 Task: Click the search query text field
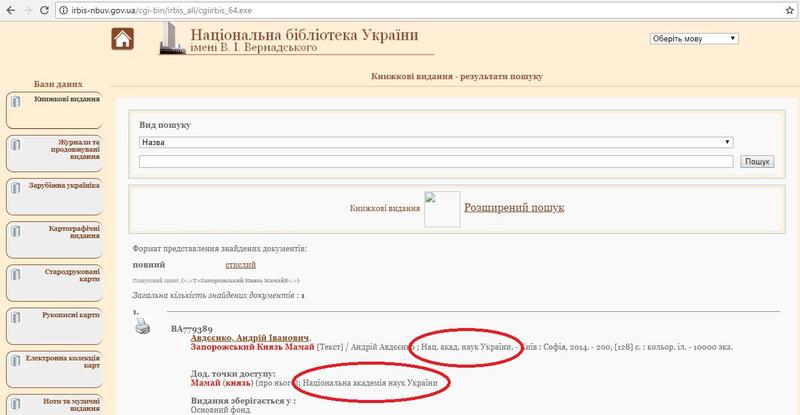point(436,161)
